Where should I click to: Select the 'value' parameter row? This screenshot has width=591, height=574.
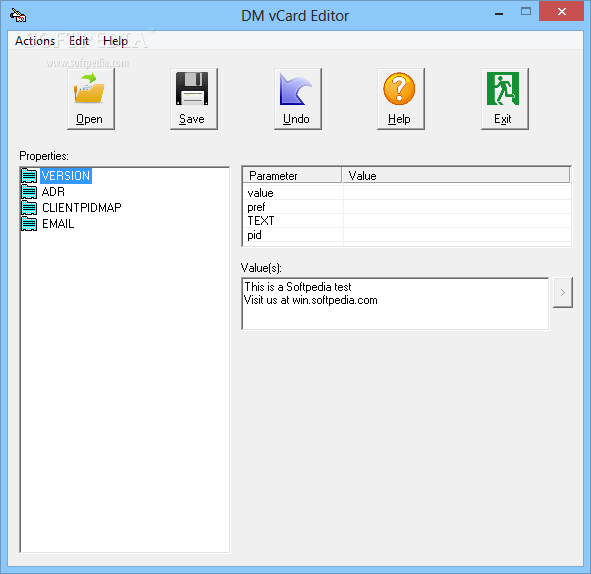[407, 193]
